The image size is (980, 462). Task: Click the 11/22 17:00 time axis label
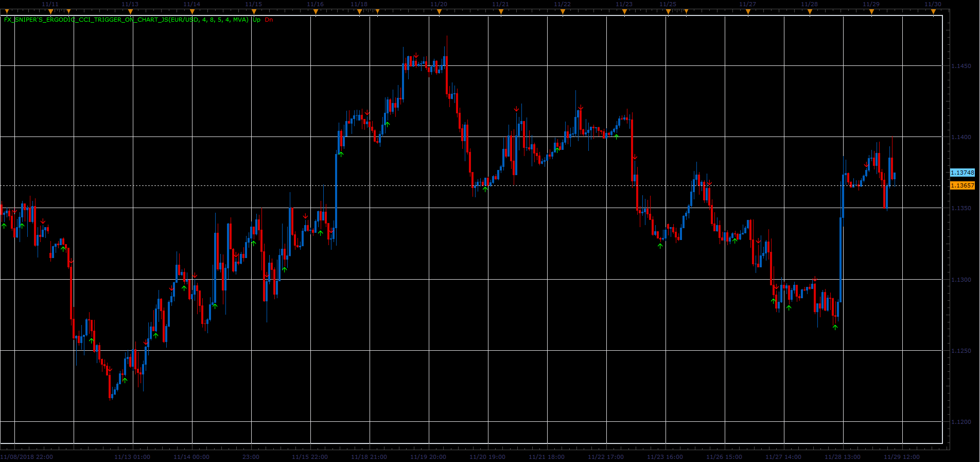(x=606, y=457)
